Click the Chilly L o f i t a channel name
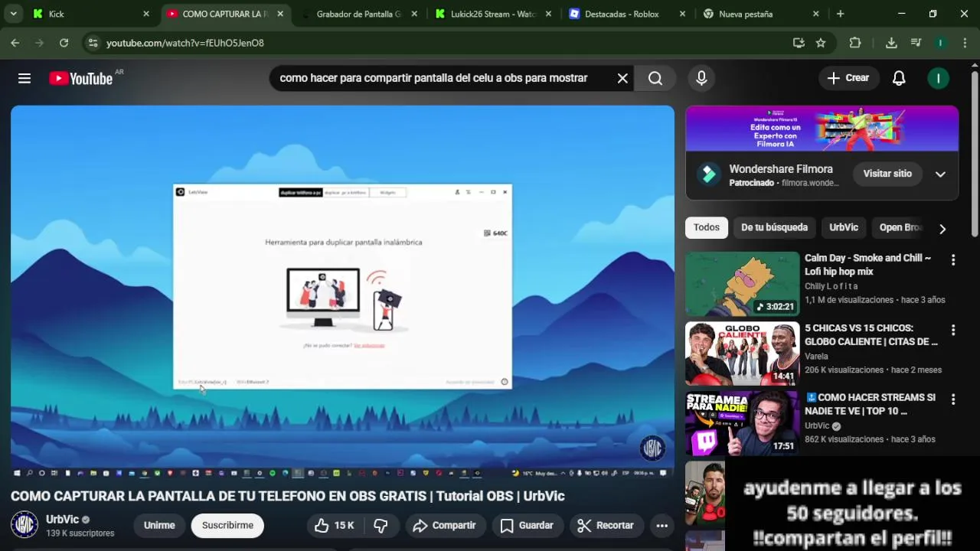Viewport: 980px width, 551px height. (831, 286)
